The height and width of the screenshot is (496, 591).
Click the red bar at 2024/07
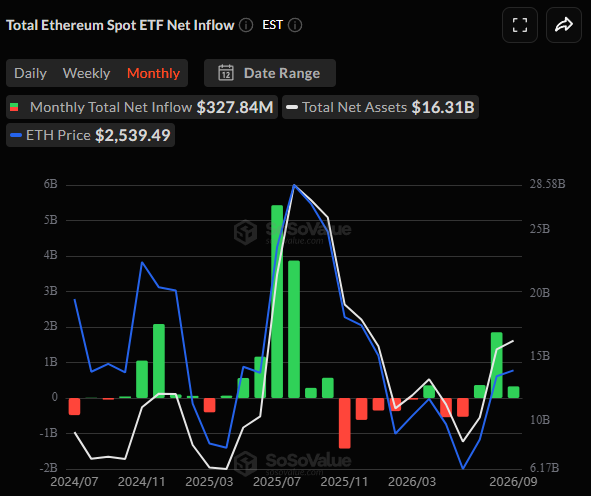point(74,407)
